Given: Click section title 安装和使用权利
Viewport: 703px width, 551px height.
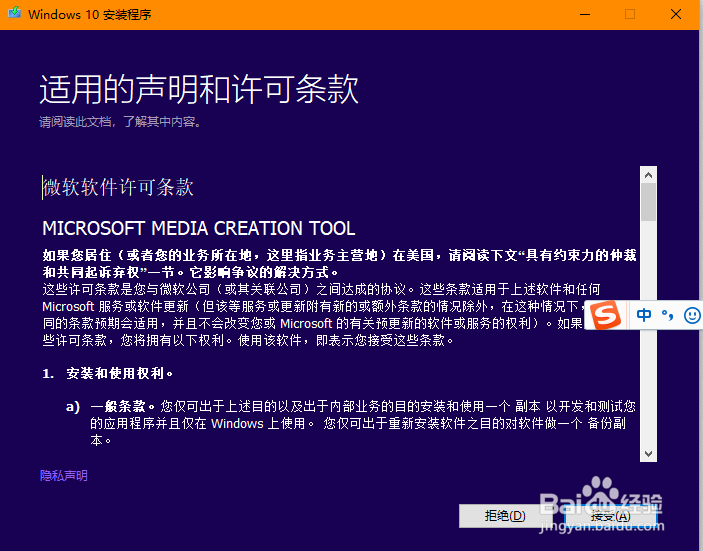Looking at the screenshot, I should 115,373.
